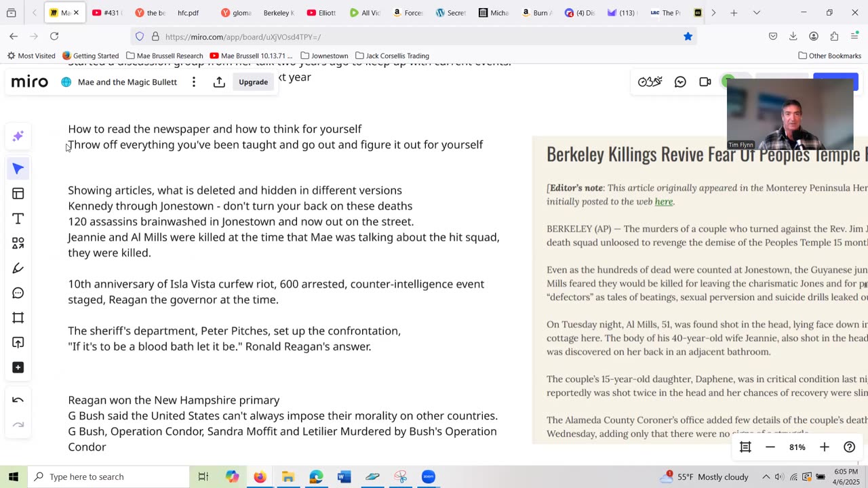Open Task View on the taskbar
This screenshot has height=488, width=868.
(203, 476)
